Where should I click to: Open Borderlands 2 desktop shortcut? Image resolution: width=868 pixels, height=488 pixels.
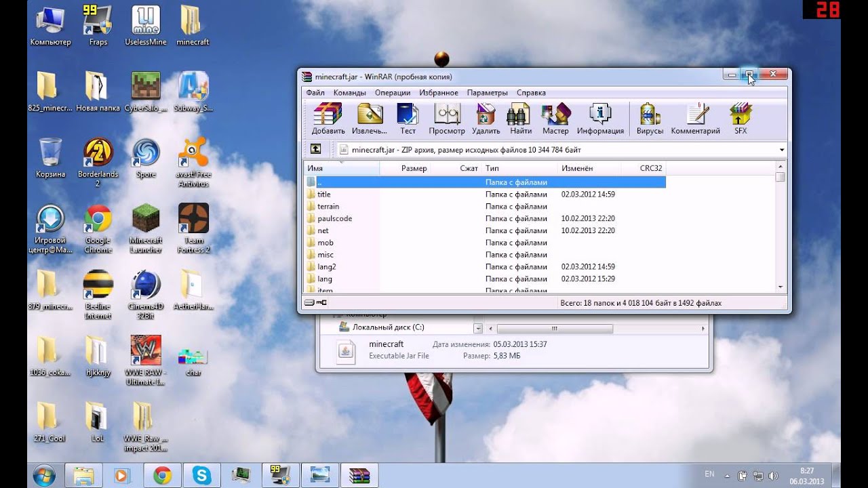click(98, 163)
